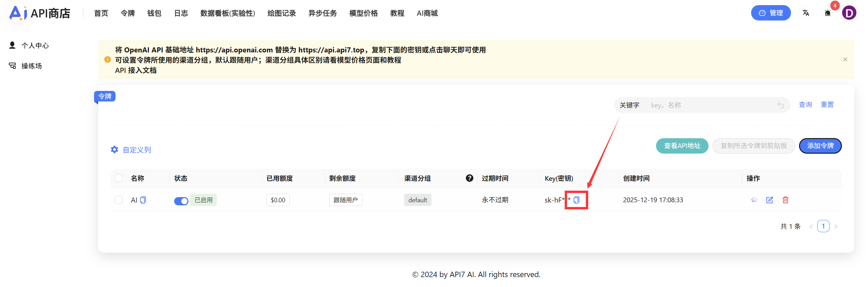Select all tokens with header checkbox
Screen dimensions: 868x287
(119, 178)
